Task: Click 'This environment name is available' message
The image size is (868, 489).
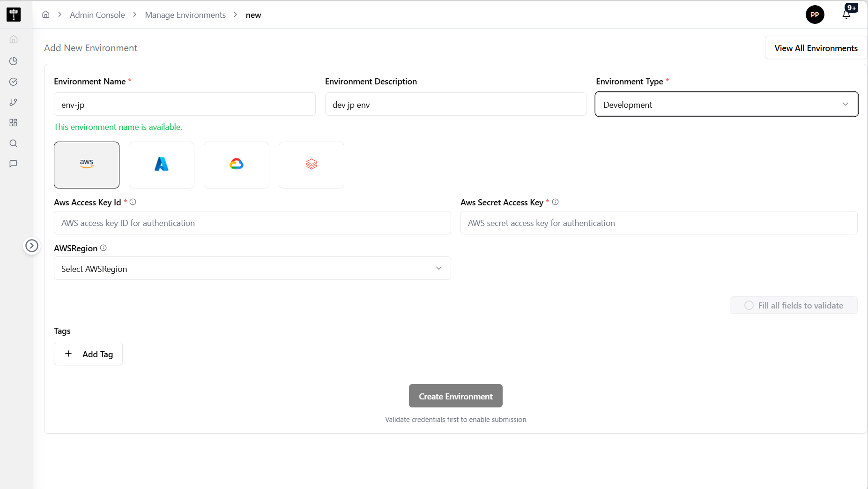Action: click(x=118, y=127)
